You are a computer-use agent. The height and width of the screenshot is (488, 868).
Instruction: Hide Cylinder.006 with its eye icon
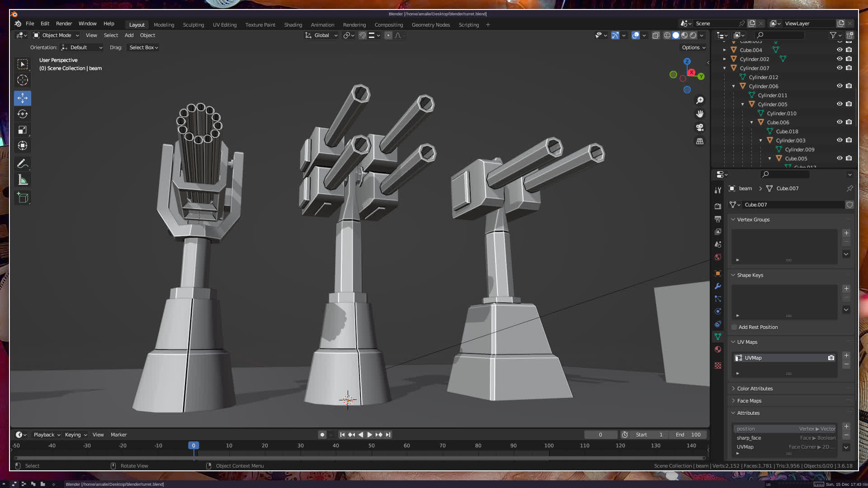click(840, 86)
